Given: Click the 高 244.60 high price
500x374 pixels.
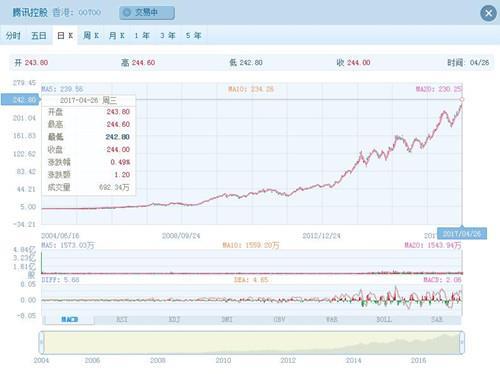Looking at the screenshot, I should point(138,63).
